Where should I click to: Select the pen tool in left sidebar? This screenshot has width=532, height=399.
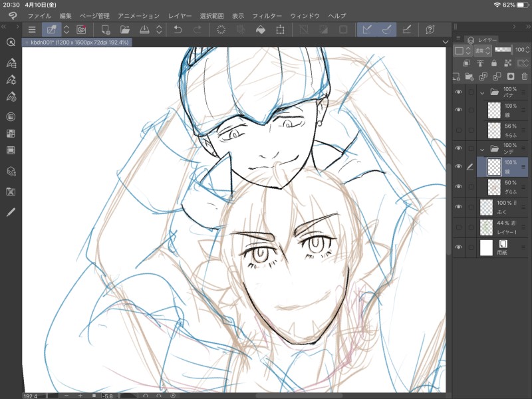[x=11, y=212]
